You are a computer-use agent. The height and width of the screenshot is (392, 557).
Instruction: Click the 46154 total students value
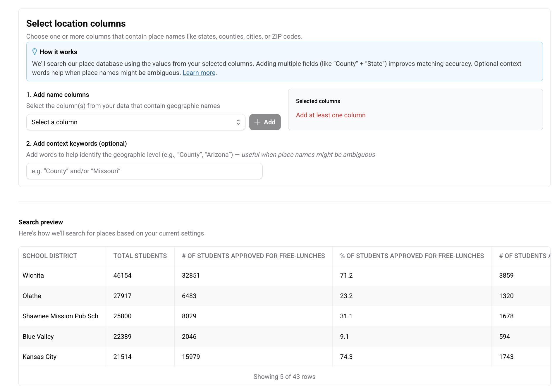coord(122,276)
